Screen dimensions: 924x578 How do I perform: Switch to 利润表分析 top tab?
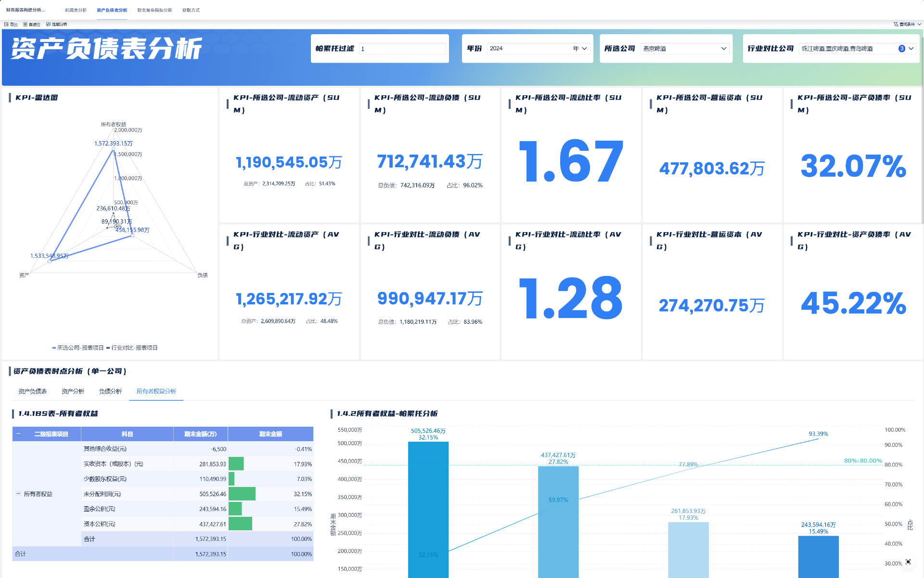(x=76, y=10)
